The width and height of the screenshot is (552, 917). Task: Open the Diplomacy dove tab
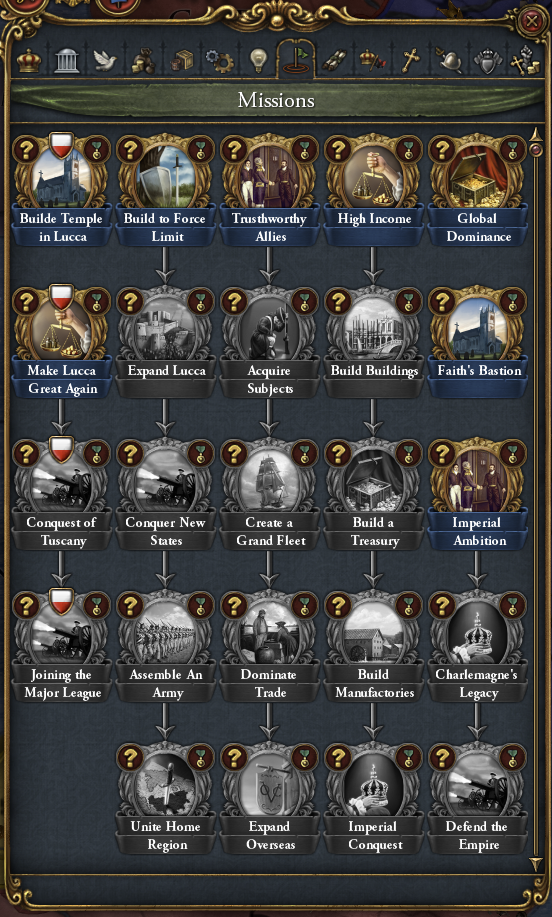[105, 60]
